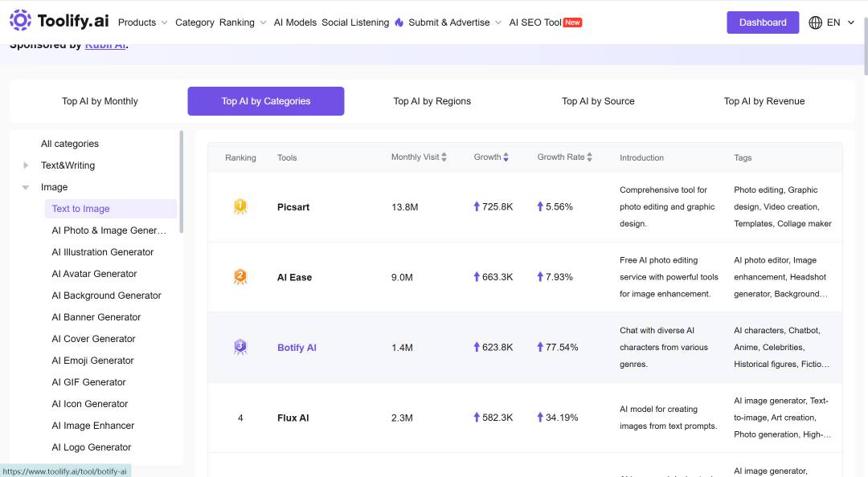The width and height of the screenshot is (868, 477).
Task: Sort by Monthly Visit column arrows
Action: coord(444,157)
